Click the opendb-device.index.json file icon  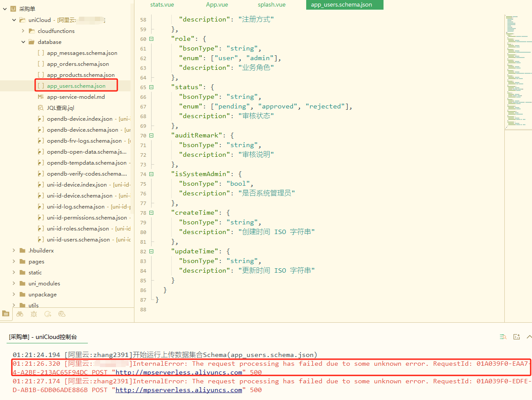[x=40, y=119]
